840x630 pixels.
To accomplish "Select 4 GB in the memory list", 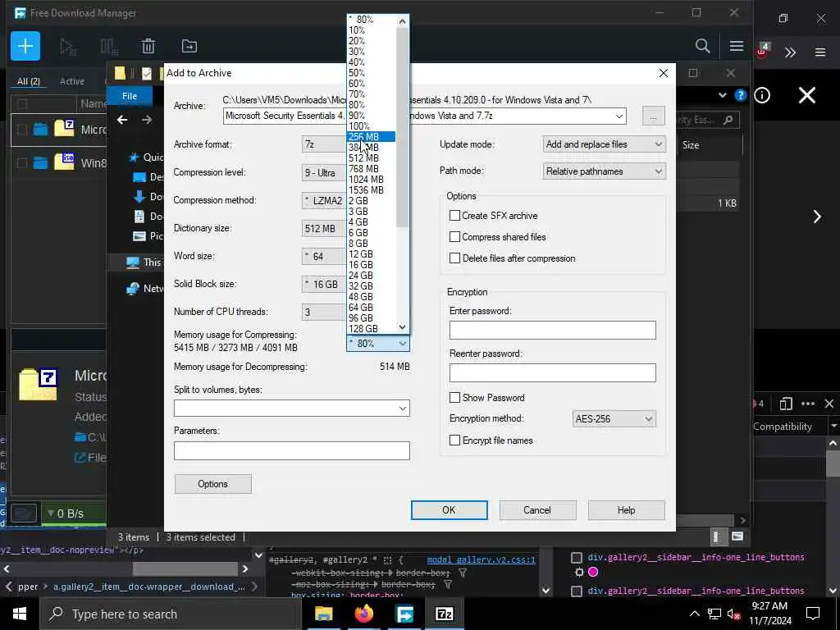I will (372, 221).
